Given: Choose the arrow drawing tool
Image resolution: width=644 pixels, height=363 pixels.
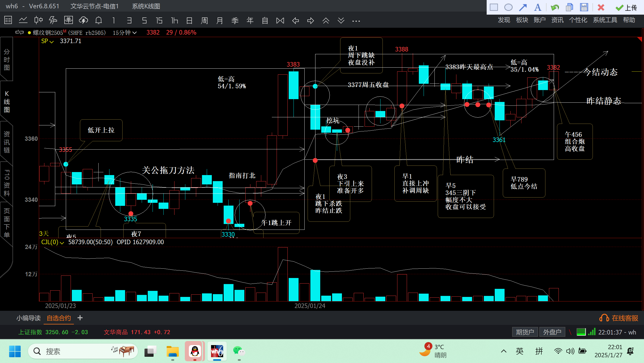Looking at the screenshot, I should pos(523,8).
